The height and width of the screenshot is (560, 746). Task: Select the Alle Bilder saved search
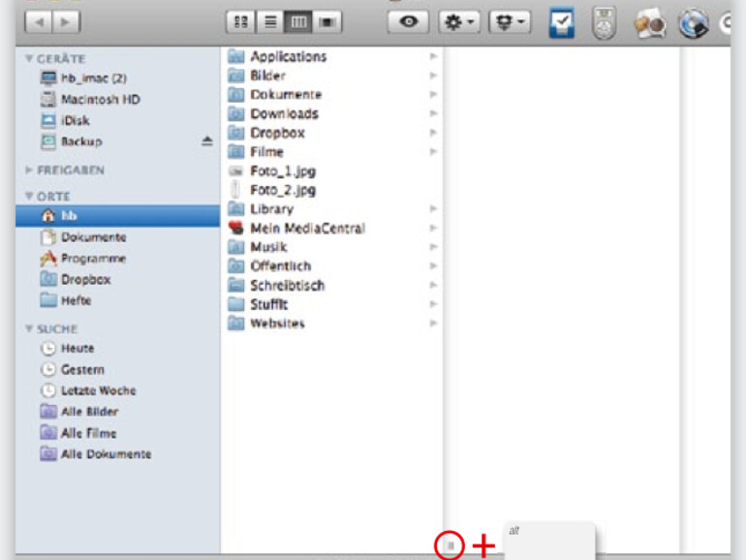click(117, 412)
